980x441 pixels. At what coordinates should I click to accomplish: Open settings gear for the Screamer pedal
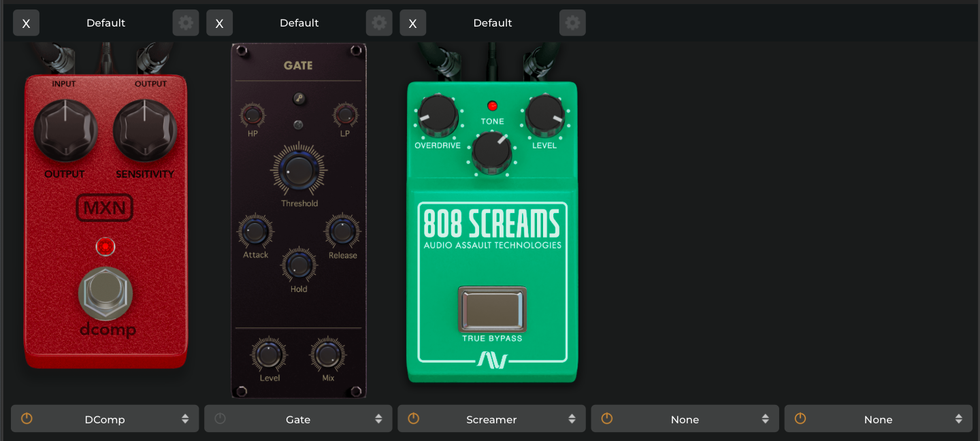tap(572, 23)
